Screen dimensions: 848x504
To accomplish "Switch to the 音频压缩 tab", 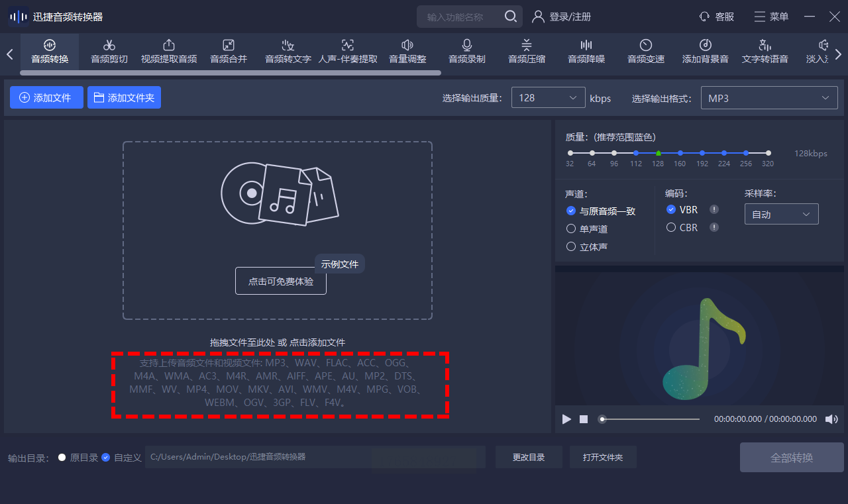I will pyautogui.click(x=527, y=52).
